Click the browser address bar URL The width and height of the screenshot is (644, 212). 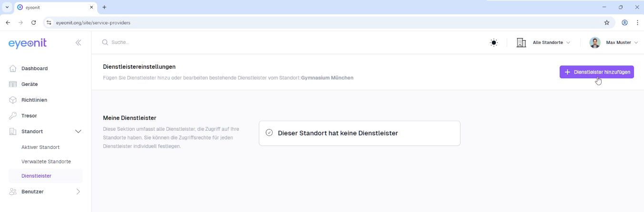coord(93,22)
